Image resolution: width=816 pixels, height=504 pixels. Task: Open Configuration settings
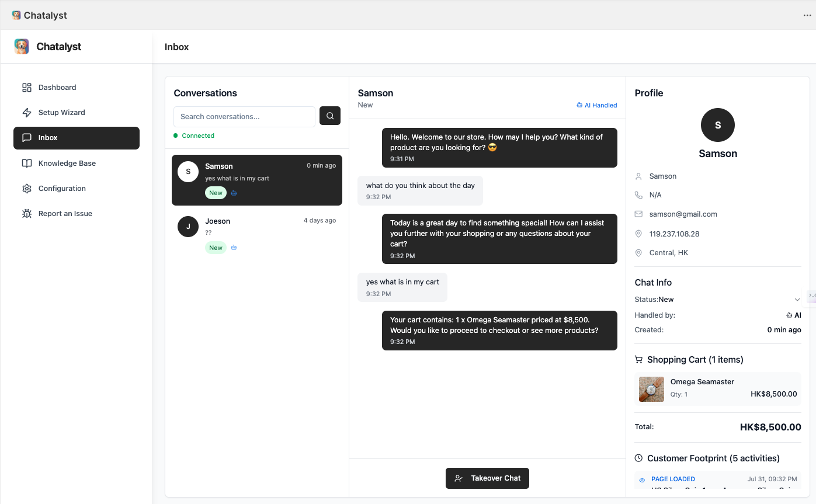pos(62,189)
